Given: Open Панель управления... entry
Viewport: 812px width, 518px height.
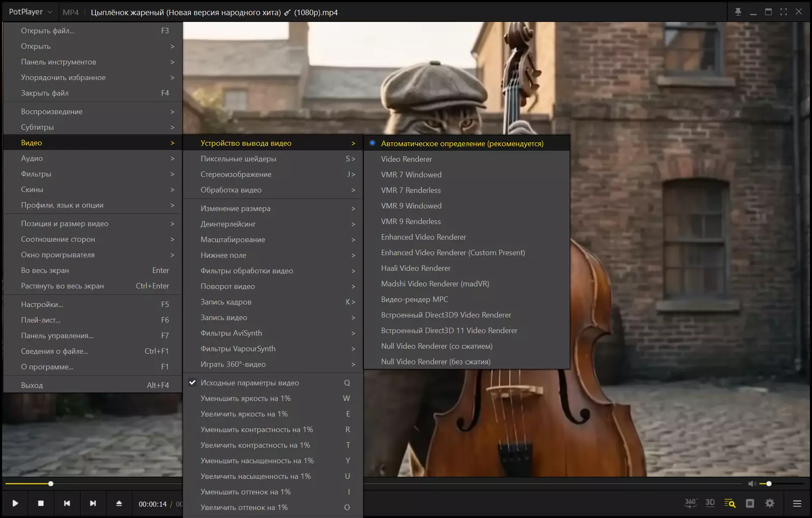Looking at the screenshot, I should click(93, 336).
